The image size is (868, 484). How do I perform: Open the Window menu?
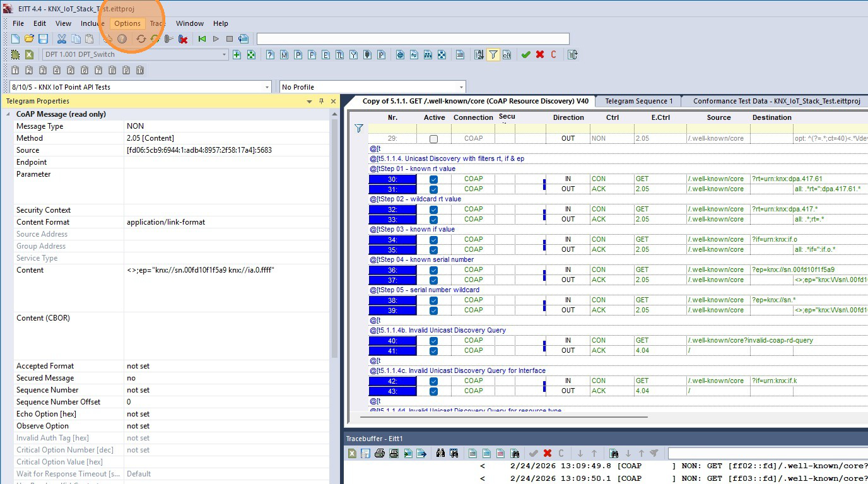(189, 23)
